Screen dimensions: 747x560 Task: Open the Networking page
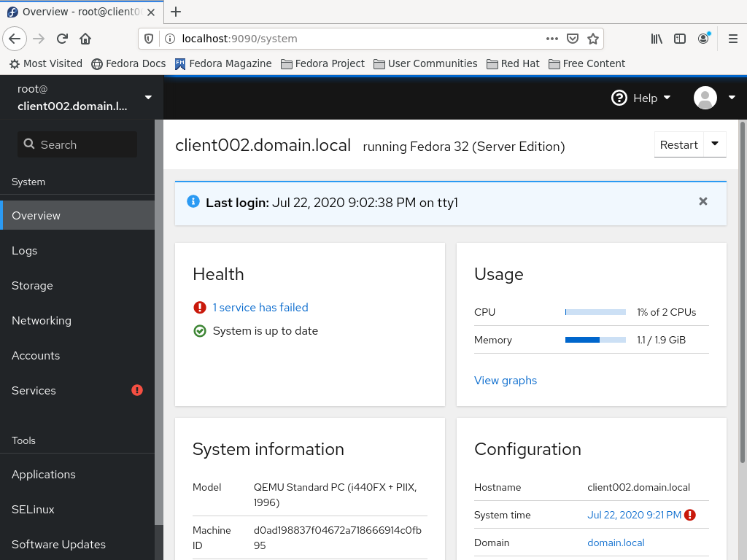pyautogui.click(x=77, y=321)
